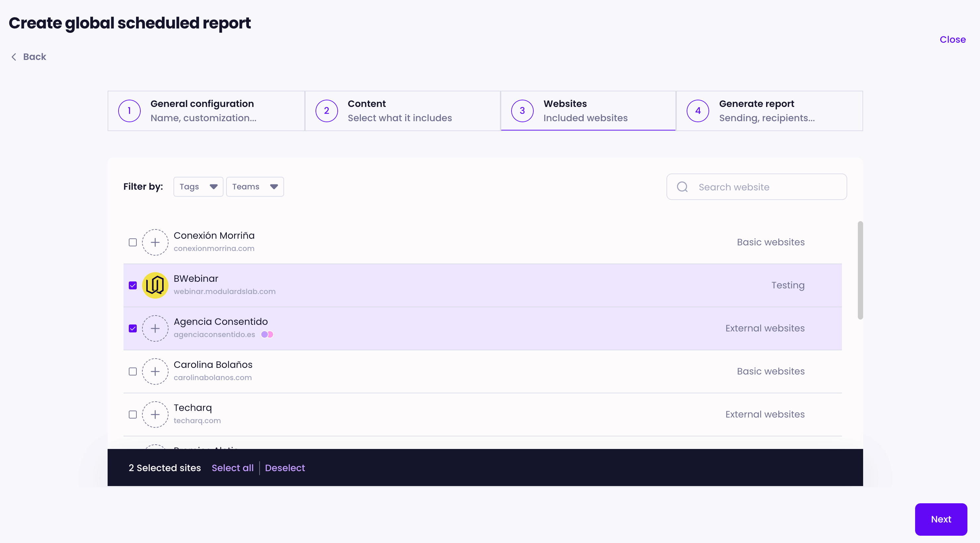Viewport: 980px width, 543px height.
Task: Check the Conexión Morriña checkbox
Action: coord(132,242)
